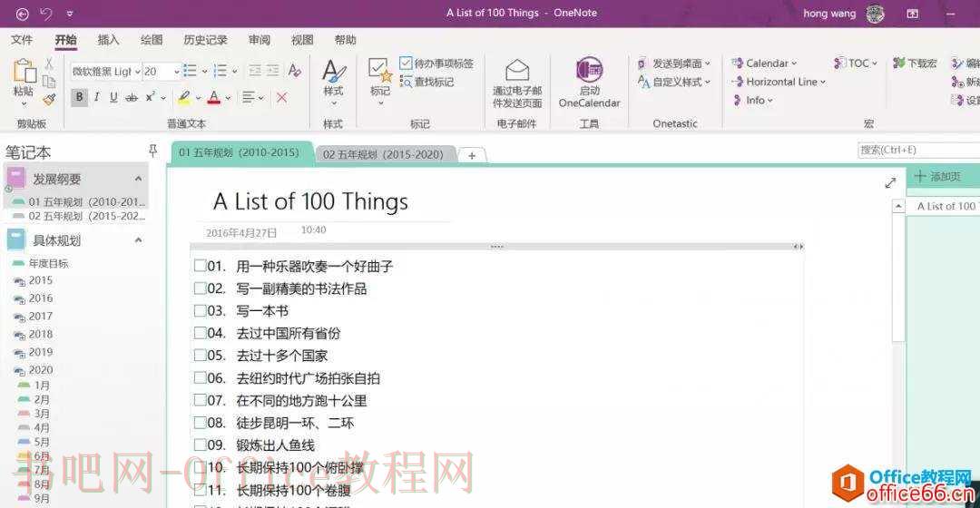
Task: Open the Styles gallery icon
Action: click(333, 72)
